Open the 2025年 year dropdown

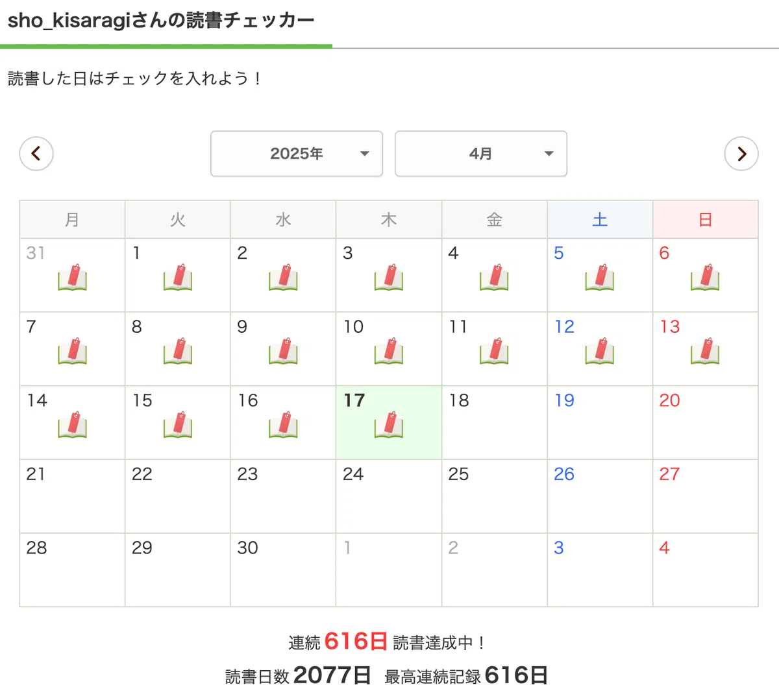[x=297, y=154]
